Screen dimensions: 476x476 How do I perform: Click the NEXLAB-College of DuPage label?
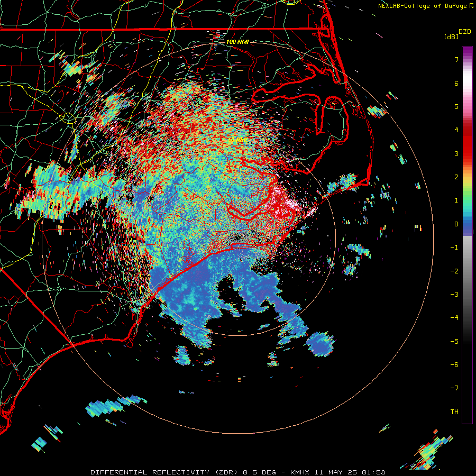point(422,6)
